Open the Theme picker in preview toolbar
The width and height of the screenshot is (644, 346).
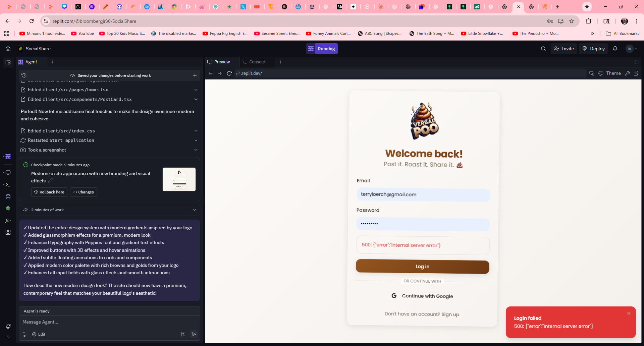click(x=610, y=73)
